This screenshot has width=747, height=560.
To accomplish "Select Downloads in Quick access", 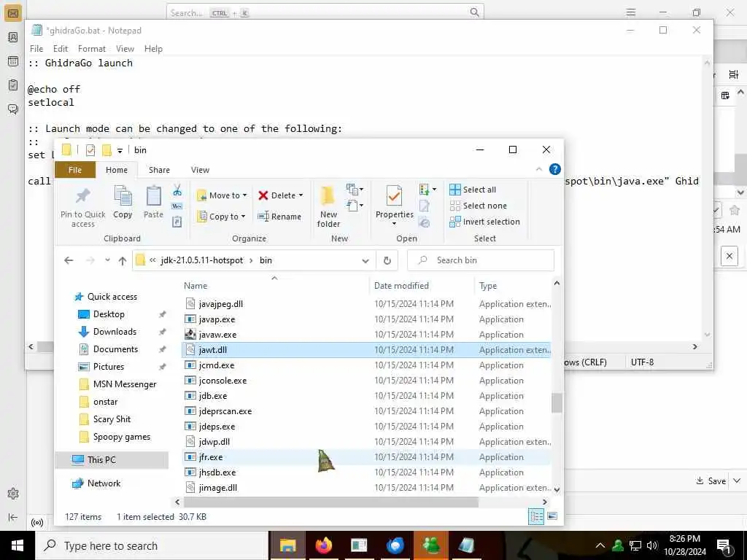I will (115, 332).
